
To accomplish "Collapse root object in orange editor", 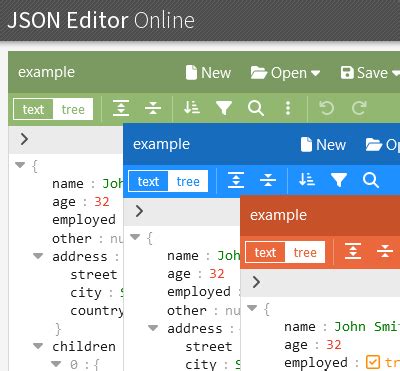I will point(252,308).
